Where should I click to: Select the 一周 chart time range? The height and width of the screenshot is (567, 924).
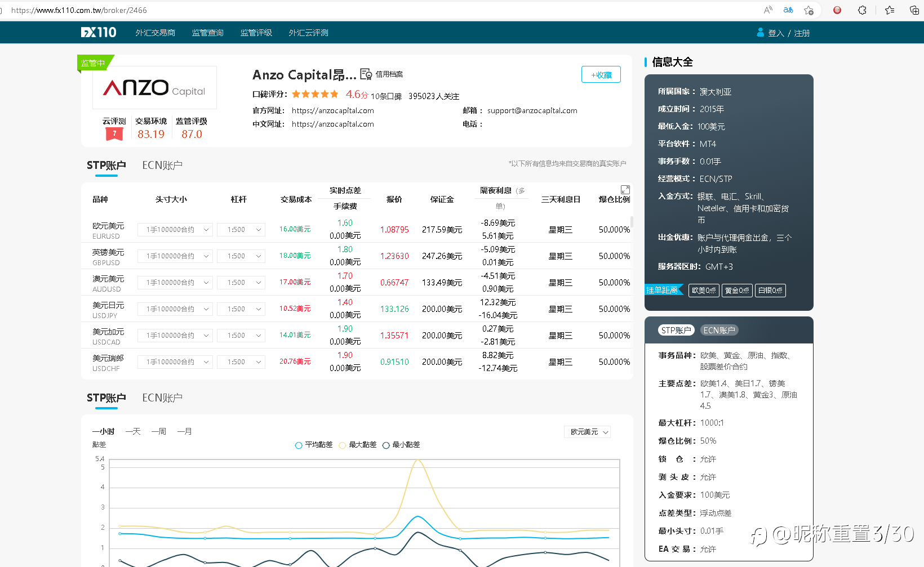point(159,431)
